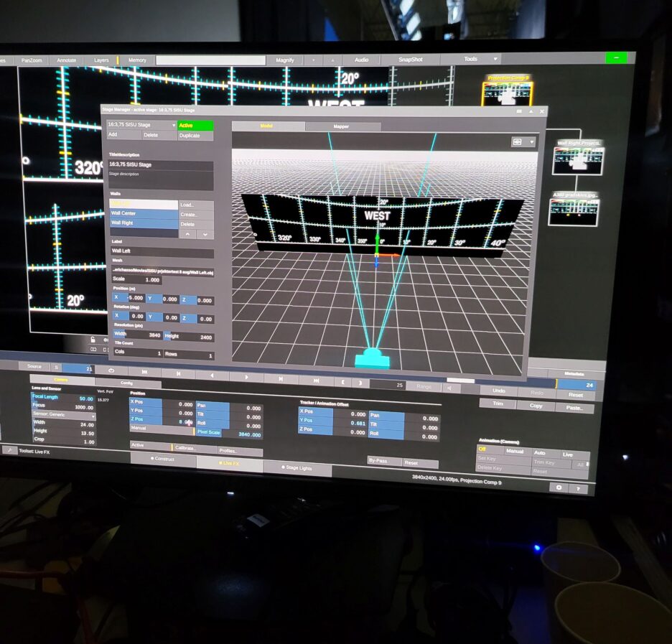Move selected wall up with the arrow
The width and height of the screenshot is (672, 644).
pos(187,234)
